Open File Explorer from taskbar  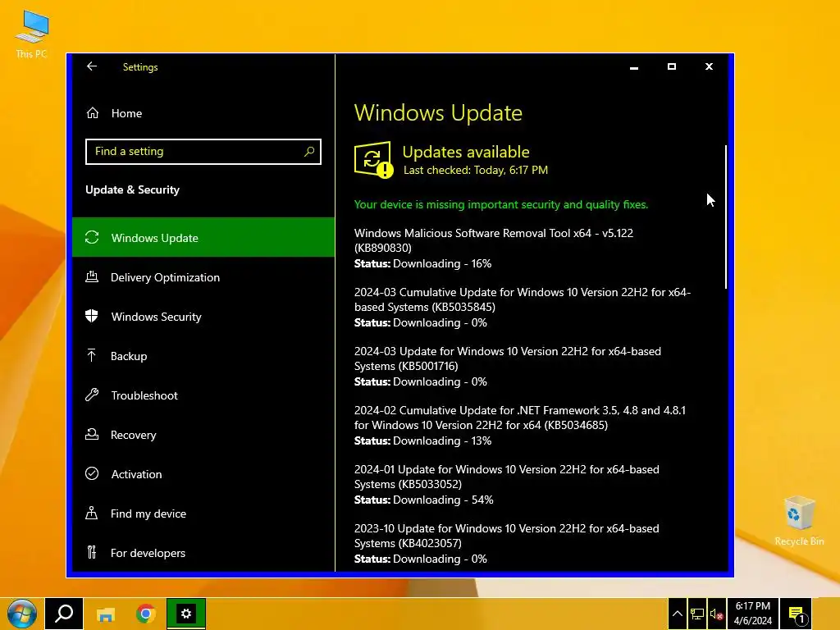click(106, 614)
